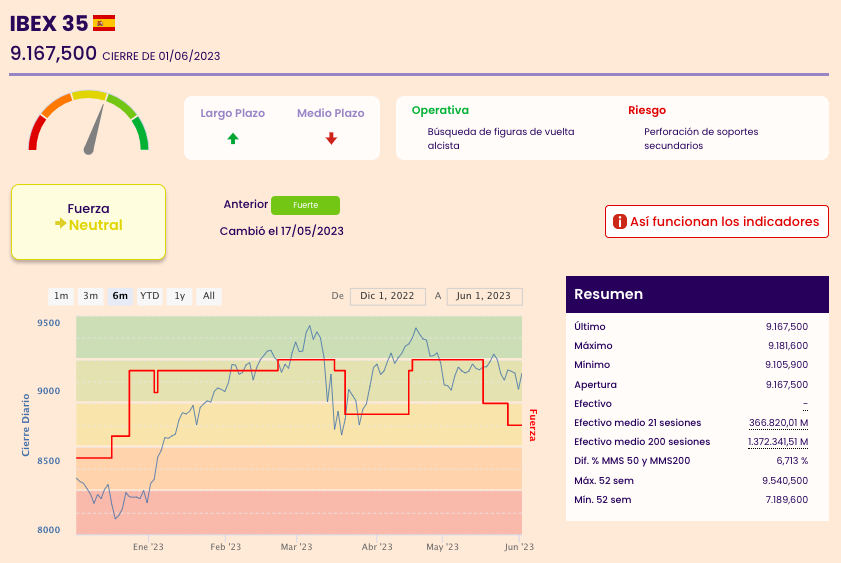Click the A date field Jun 1, 2023
Viewport: 841px width, 563px height.
(x=484, y=296)
